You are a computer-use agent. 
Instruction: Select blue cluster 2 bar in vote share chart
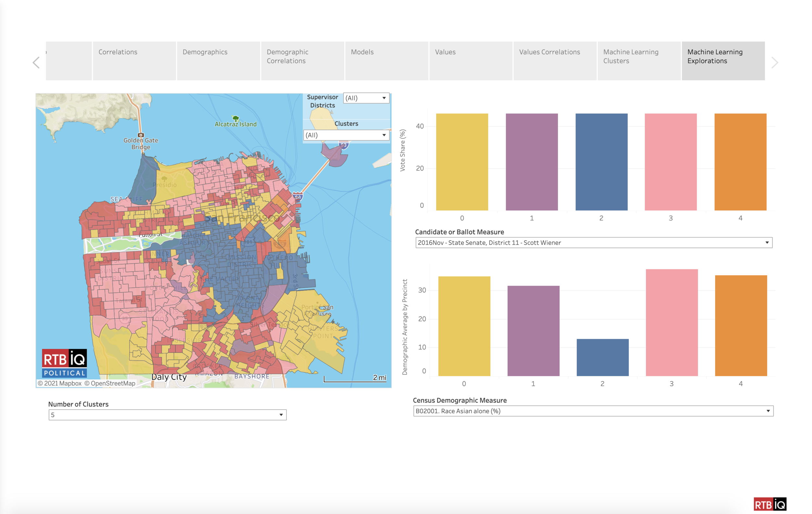pos(601,162)
